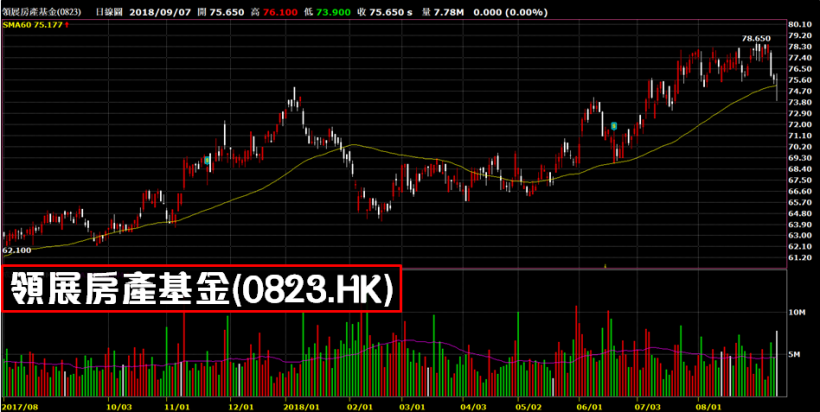Click the 63.00 price axis label
The image size is (820, 412).
[x=800, y=235]
